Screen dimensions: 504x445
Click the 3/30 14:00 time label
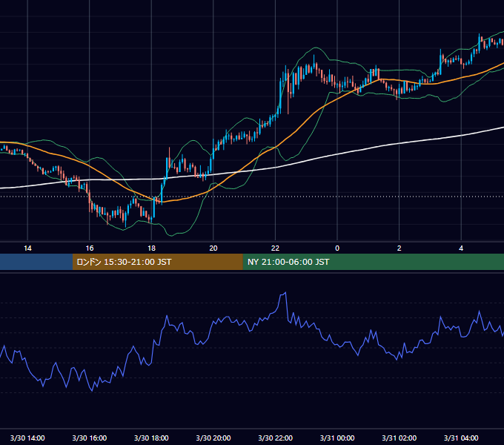tap(27, 438)
